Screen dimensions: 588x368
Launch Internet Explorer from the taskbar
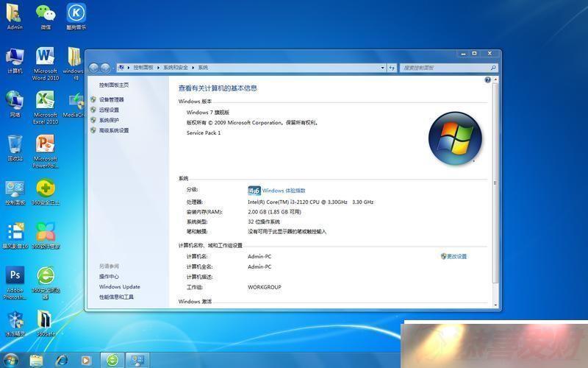62,360
